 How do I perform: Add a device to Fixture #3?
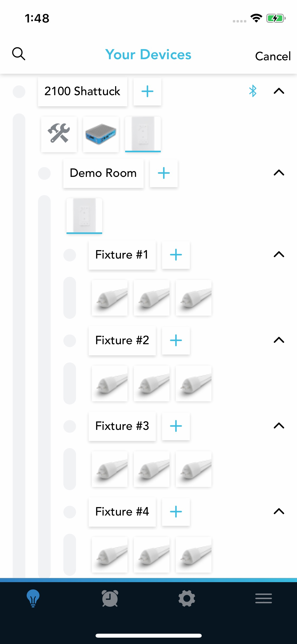coord(176,426)
